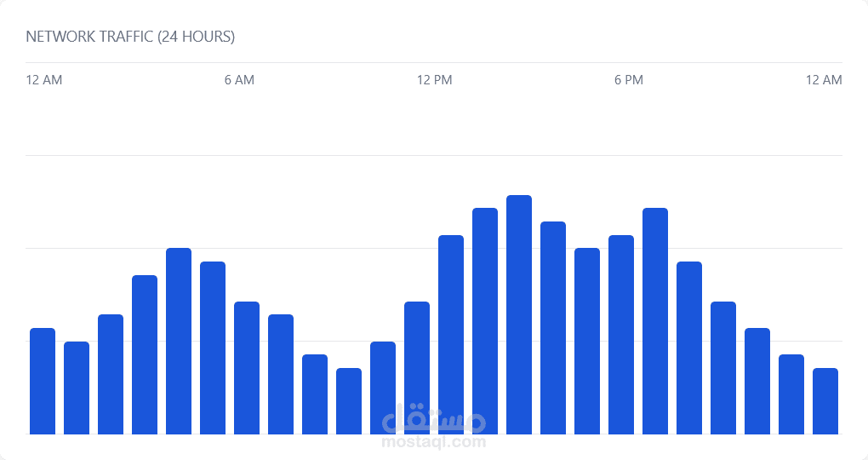Click the "6 PM" time axis label
Image resolution: width=868 pixels, height=460 pixels.
(x=628, y=80)
